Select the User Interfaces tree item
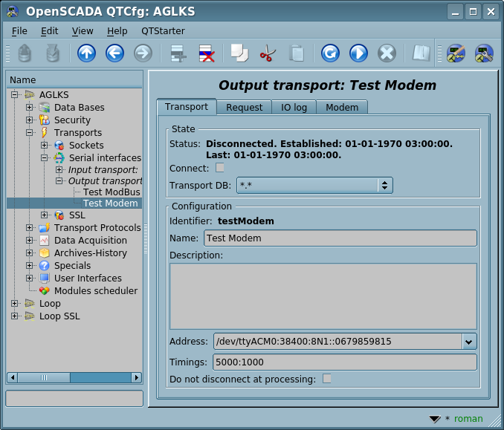The width and height of the screenshot is (504, 430). pos(88,278)
